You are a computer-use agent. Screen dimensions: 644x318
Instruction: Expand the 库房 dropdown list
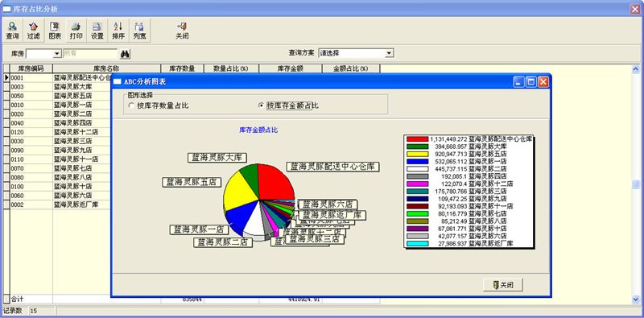click(x=57, y=53)
